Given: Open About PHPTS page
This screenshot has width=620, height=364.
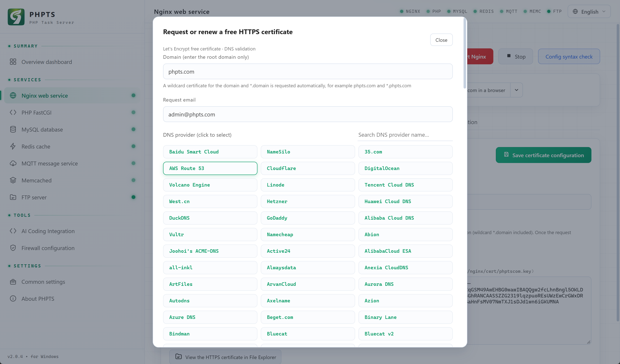Looking at the screenshot, I should click(x=72, y=299).
